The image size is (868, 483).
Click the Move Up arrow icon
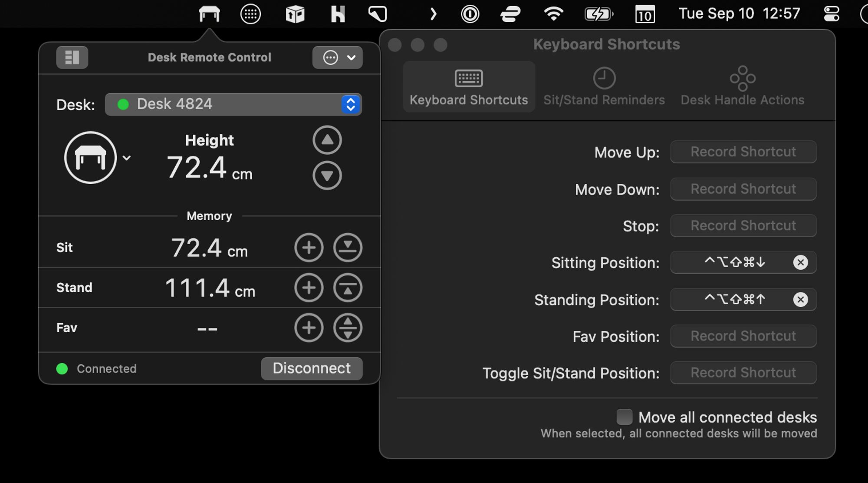coord(327,140)
